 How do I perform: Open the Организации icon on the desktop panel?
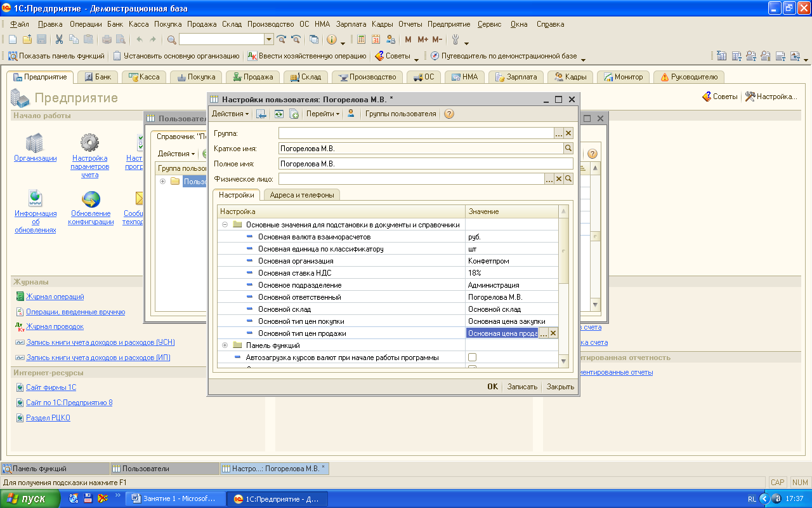[35, 144]
